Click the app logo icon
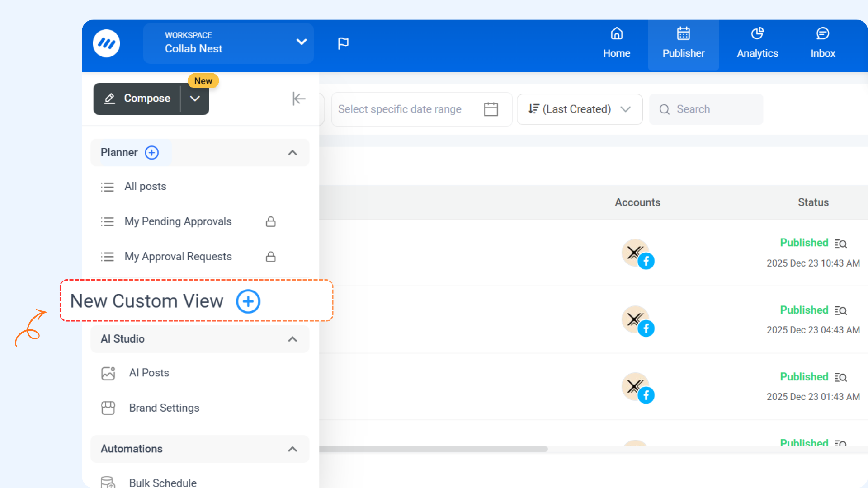This screenshot has height=488, width=868. point(106,43)
